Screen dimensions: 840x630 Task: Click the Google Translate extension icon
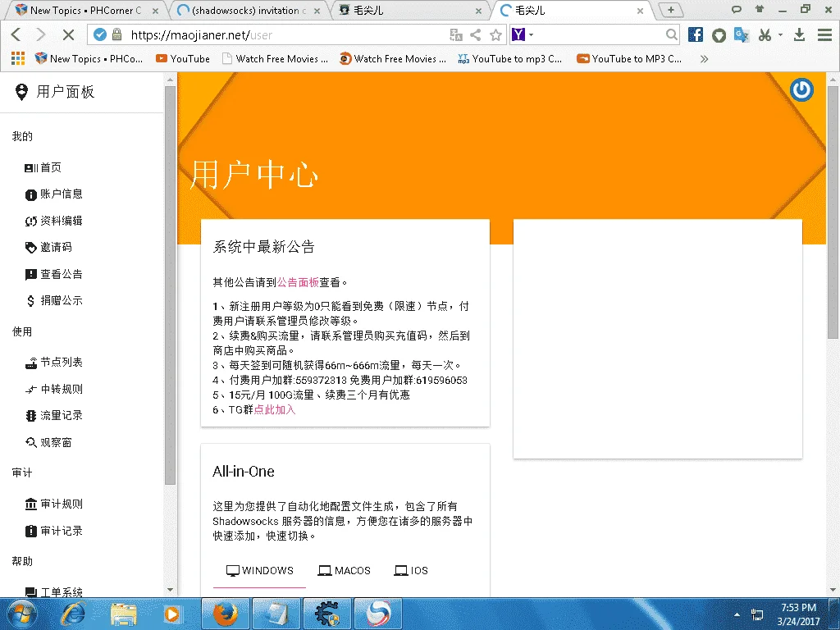pyautogui.click(x=742, y=34)
